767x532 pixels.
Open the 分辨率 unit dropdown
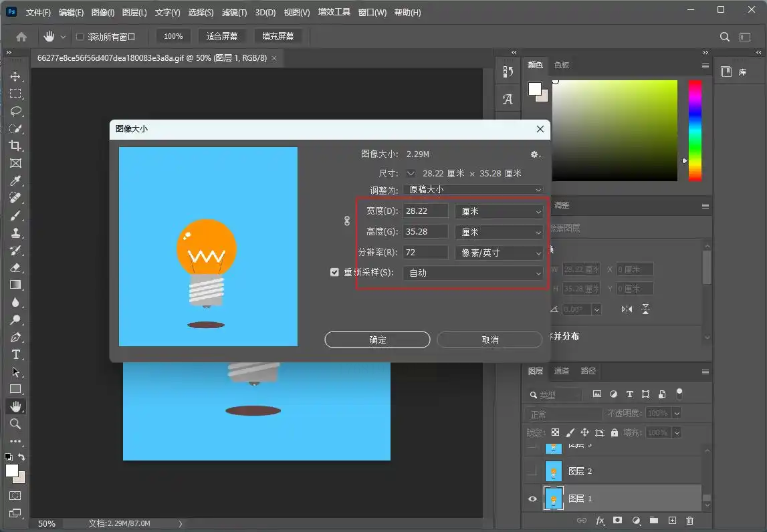[x=499, y=253]
